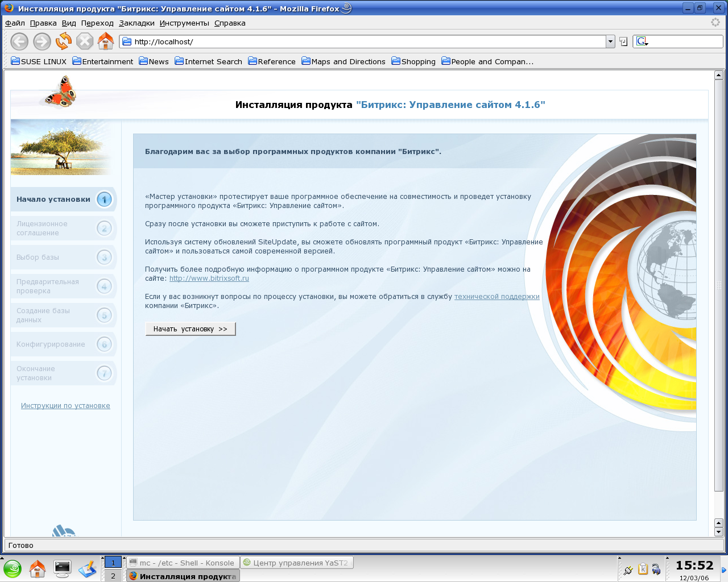Select step 3 Выбор базы

point(63,257)
